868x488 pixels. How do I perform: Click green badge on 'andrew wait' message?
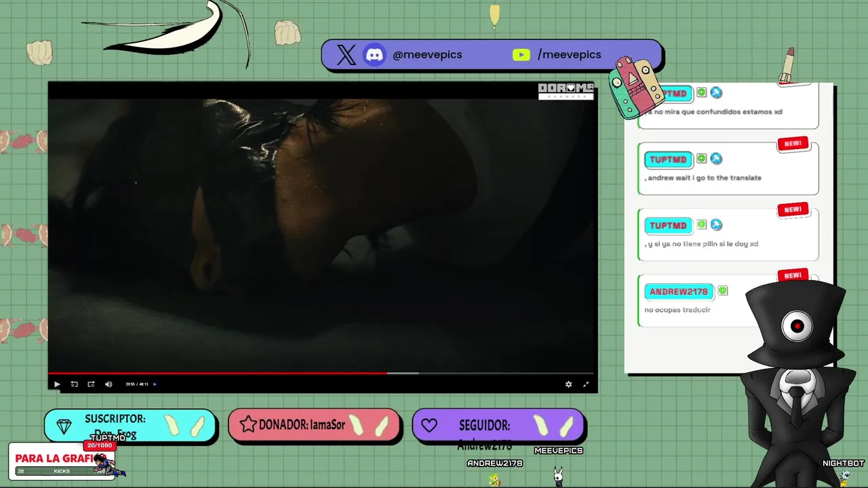click(702, 159)
